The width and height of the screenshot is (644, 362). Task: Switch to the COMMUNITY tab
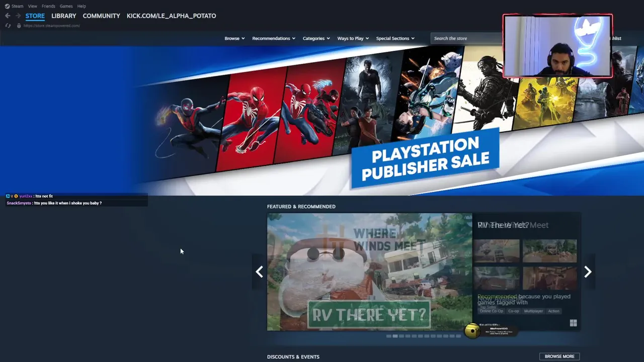[101, 16]
